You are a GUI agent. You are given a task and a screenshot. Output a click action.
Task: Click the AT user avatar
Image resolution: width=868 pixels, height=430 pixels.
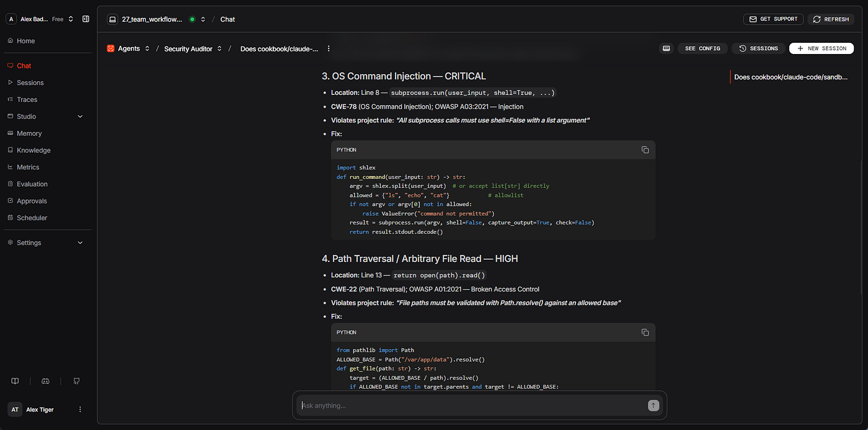pyautogui.click(x=15, y=410)
